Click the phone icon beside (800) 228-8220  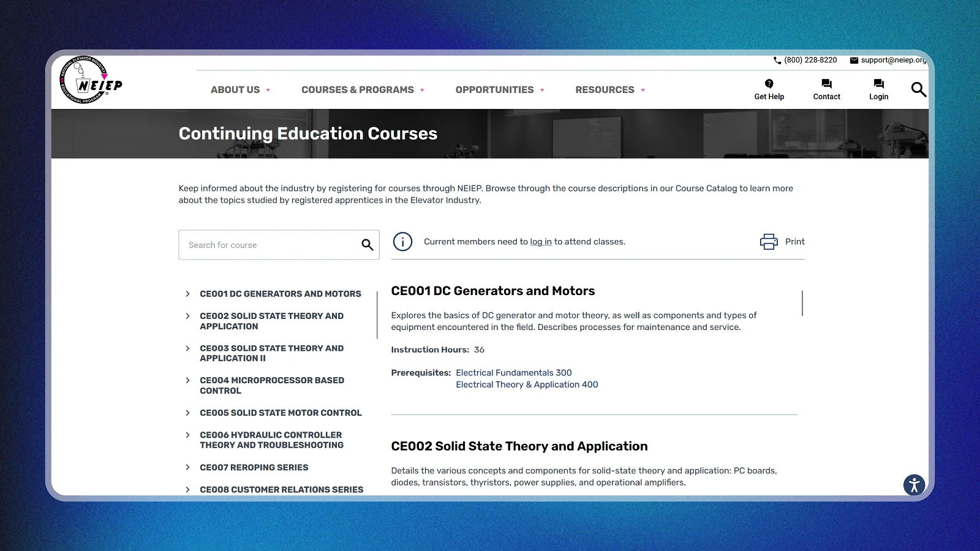click(777, 60)
